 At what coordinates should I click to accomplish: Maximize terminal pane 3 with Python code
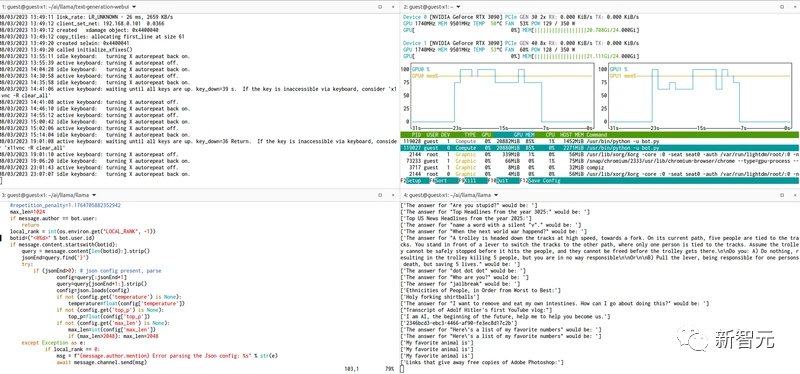(x=380, y=195)
